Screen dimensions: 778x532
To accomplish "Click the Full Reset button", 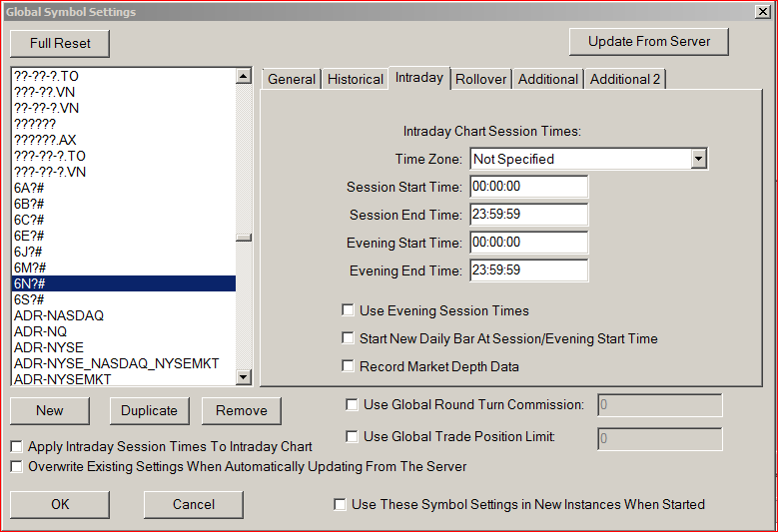I will tap(60, 44).
